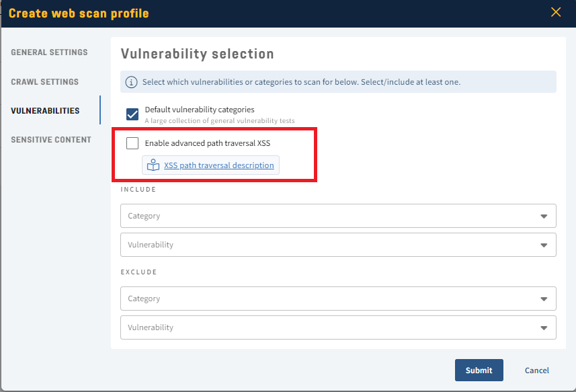Cancel creating the scan profile
This screenshot has width=576, height=392.
coord(536,370)
